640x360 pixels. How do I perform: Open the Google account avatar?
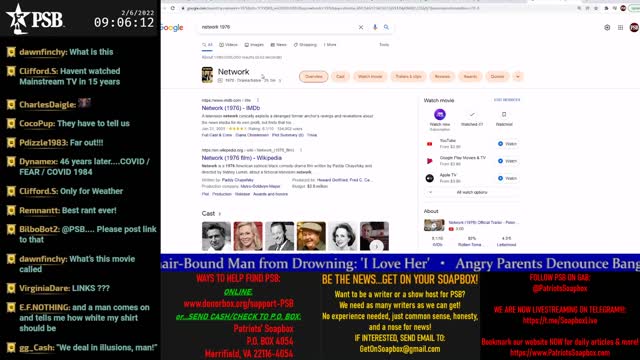tap(634, 27)
